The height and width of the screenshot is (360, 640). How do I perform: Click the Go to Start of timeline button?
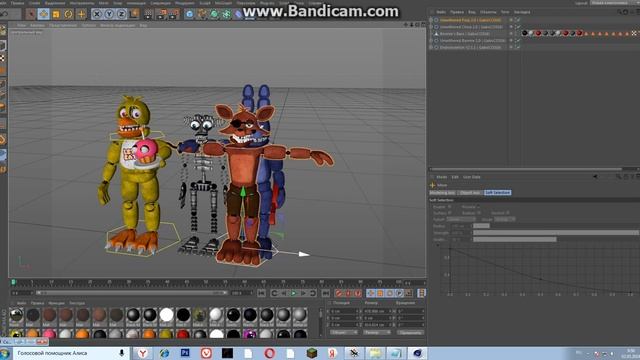pyautogui.click(x=262, y=293)
